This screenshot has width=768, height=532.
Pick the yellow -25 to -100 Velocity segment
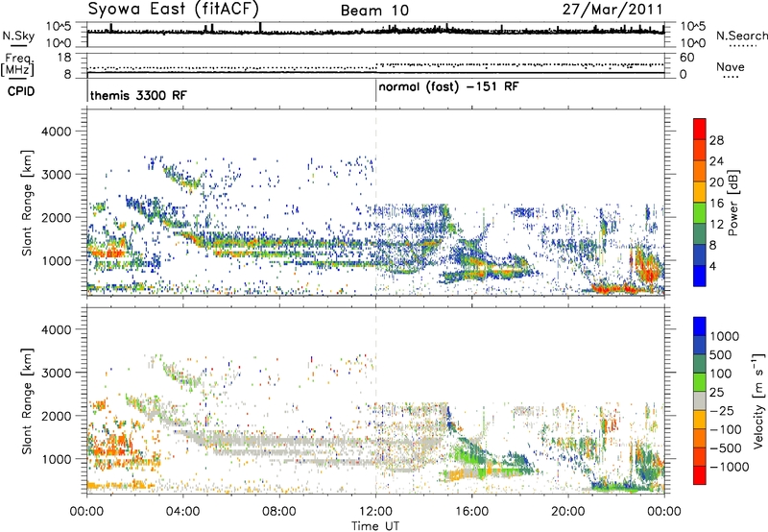(700, 420)
